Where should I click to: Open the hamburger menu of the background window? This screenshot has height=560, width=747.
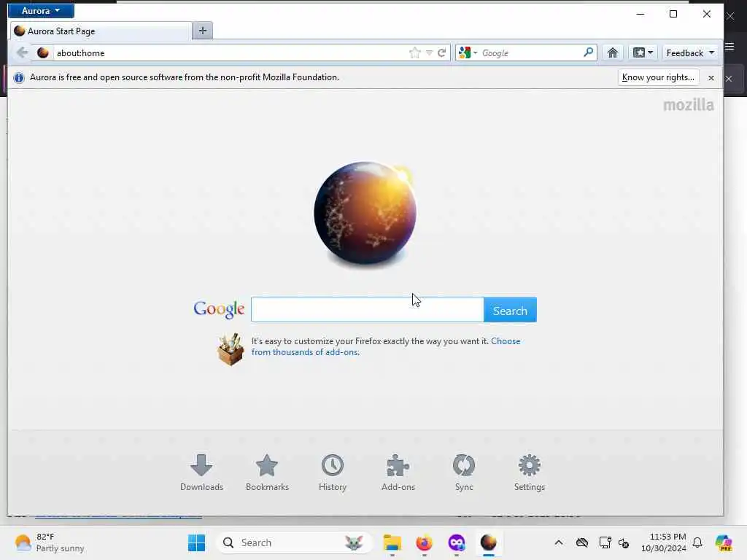click(x=729, y=46)
